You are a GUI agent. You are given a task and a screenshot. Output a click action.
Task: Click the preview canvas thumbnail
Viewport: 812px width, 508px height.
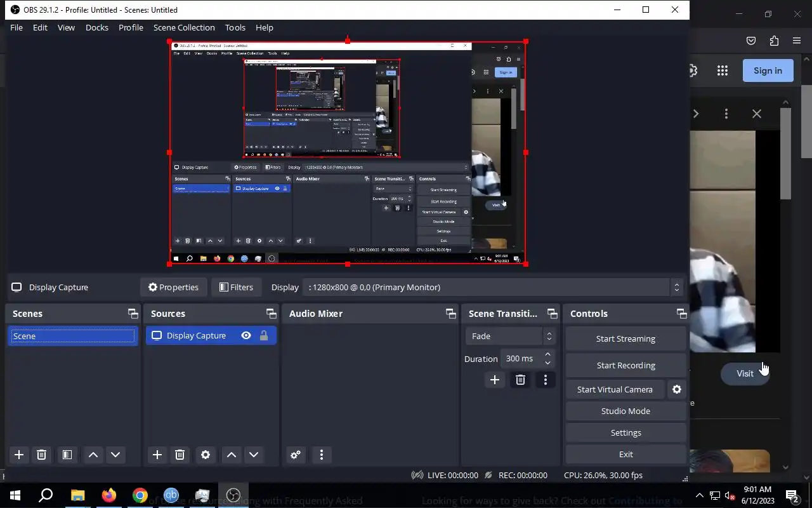click(x=348, y=152)
